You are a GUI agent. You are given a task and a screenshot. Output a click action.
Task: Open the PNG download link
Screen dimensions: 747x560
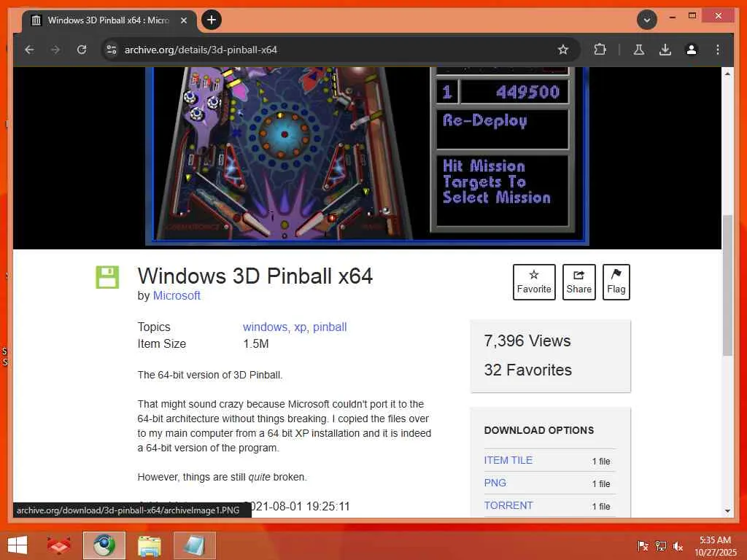point(495,483)
